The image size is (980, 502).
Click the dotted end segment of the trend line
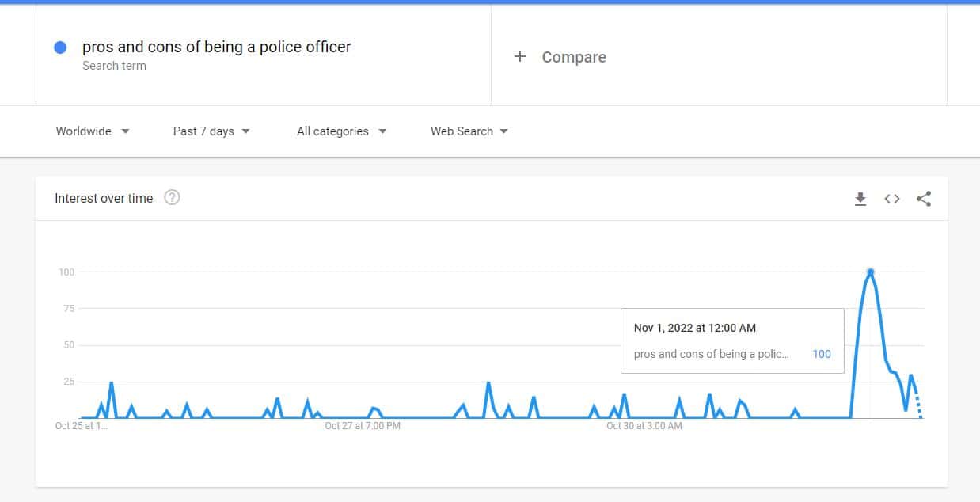tap(918, 405)
